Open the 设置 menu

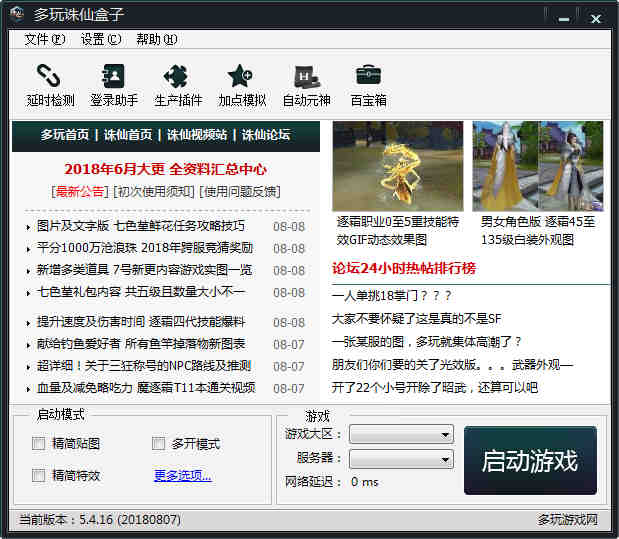[100, 39]
